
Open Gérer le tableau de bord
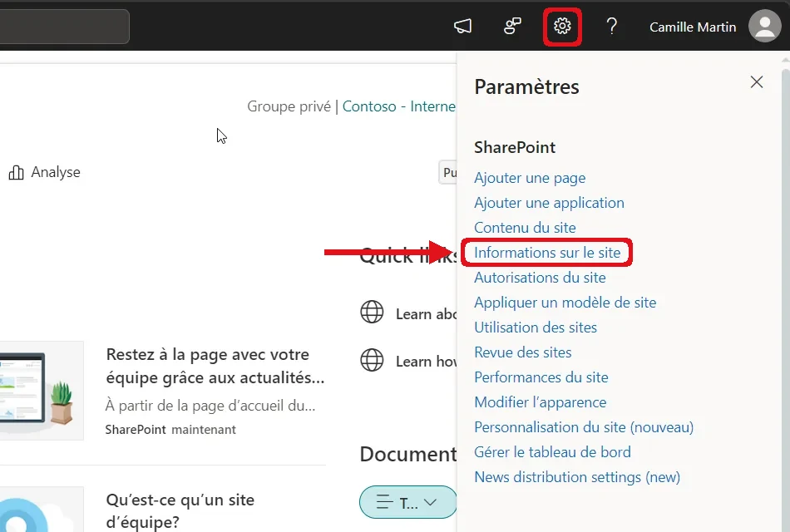click(552, 452)
